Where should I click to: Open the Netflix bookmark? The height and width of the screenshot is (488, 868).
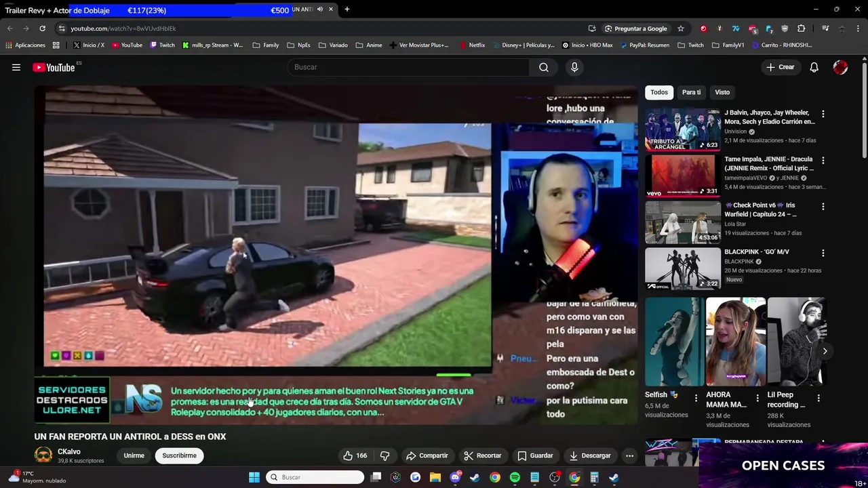click(x=472, y=45)
